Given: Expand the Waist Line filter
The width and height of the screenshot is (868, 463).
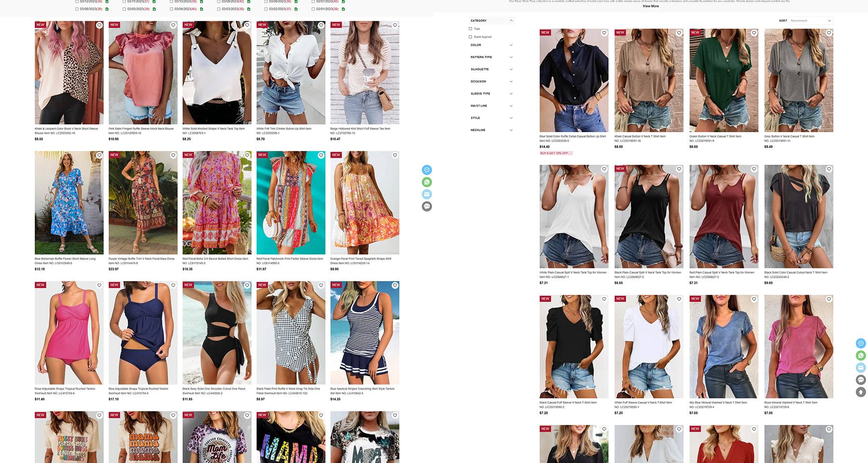Looking at the screenshot, I should point(511,106).
